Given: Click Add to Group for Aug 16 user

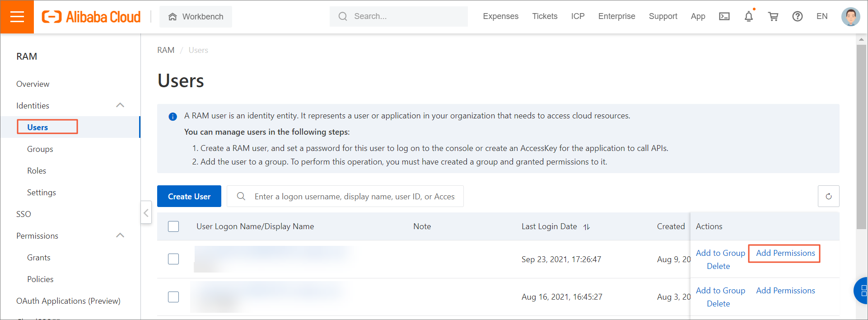Looking at the screenshot, I should click(720, 291).
